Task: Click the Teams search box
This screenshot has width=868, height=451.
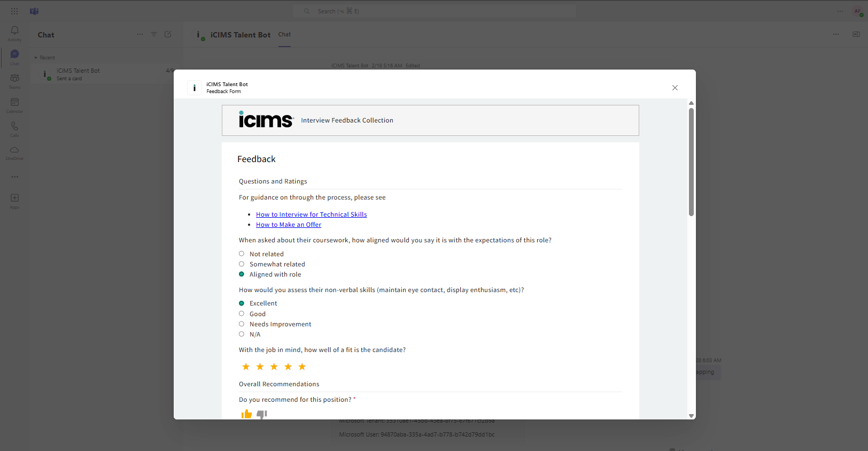Action: click(x=434, y=11)
